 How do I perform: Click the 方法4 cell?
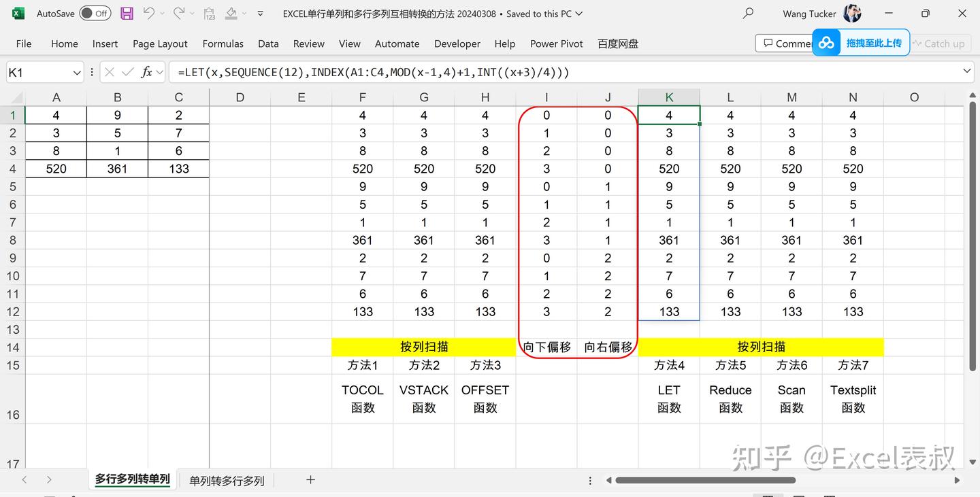tap(669, 365)
